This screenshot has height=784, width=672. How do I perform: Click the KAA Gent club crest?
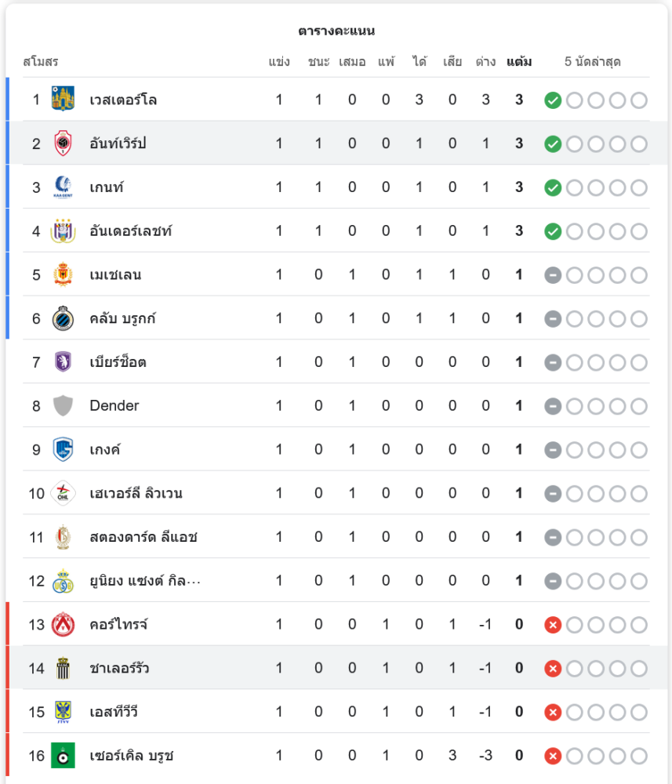[x=63, y=187]
